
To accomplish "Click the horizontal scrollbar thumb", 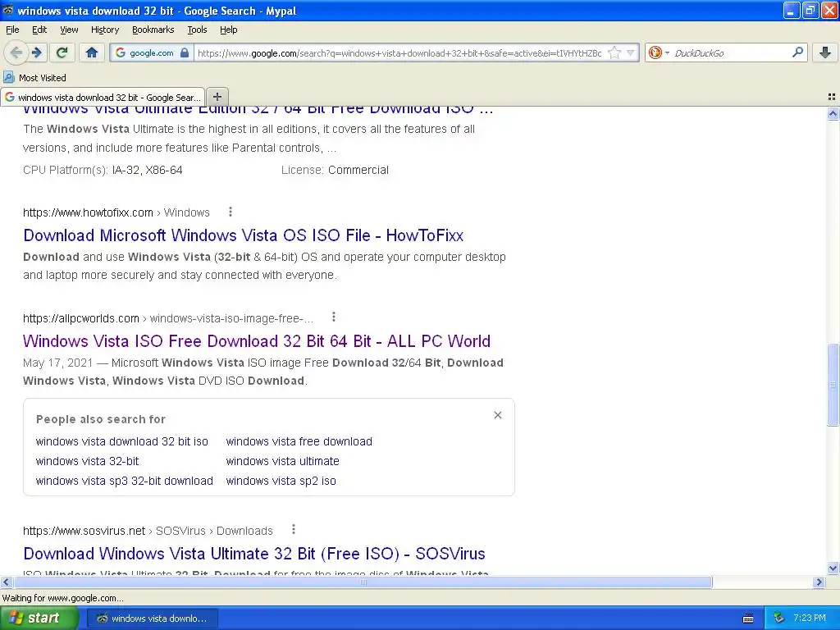I will point(363,582).
